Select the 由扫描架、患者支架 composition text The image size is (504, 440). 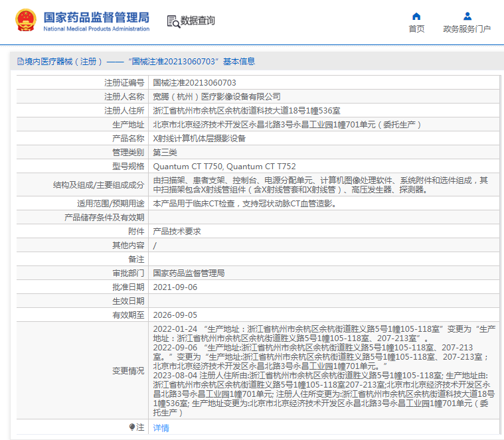click(321, 185)
